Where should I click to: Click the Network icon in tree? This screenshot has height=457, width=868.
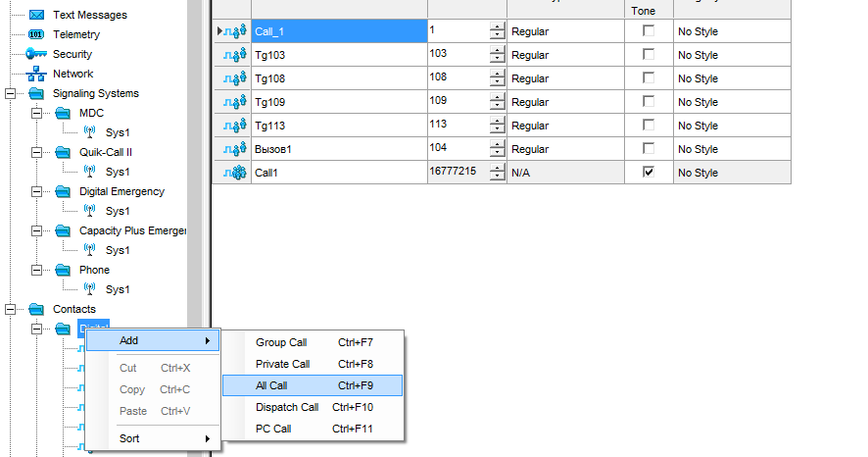[x=36, y=75]
